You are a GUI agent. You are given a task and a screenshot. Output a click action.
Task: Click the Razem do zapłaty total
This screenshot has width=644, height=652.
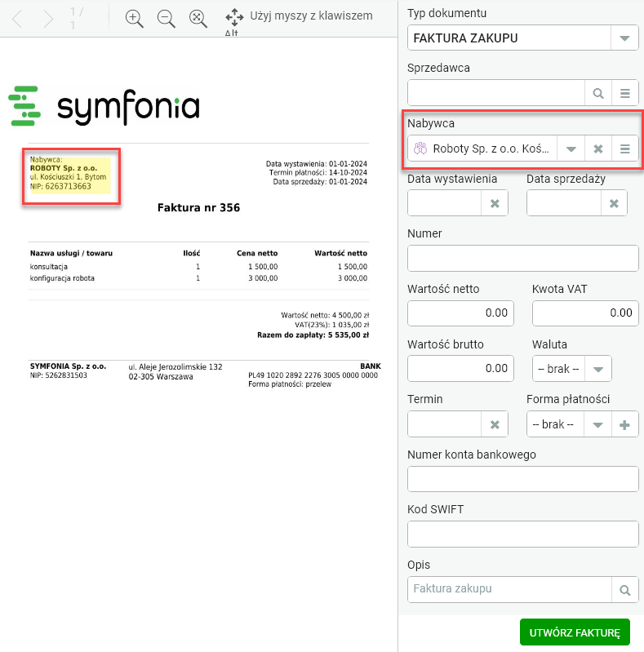[x=313, y=335]
